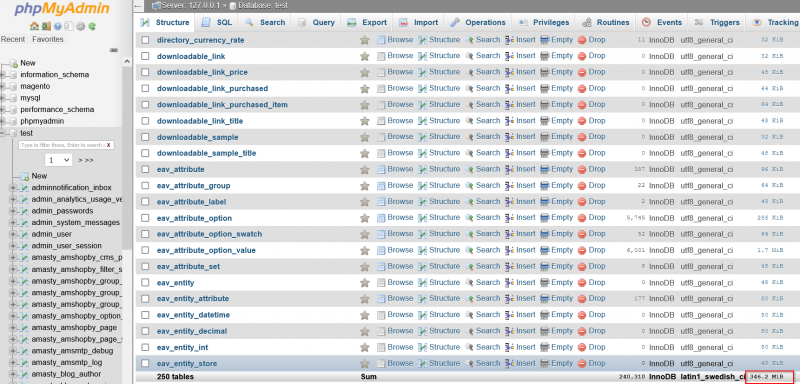800x384 pixels.
Task: Click Drop icon for eav_entity_store
Action: [x=582, y=364]
